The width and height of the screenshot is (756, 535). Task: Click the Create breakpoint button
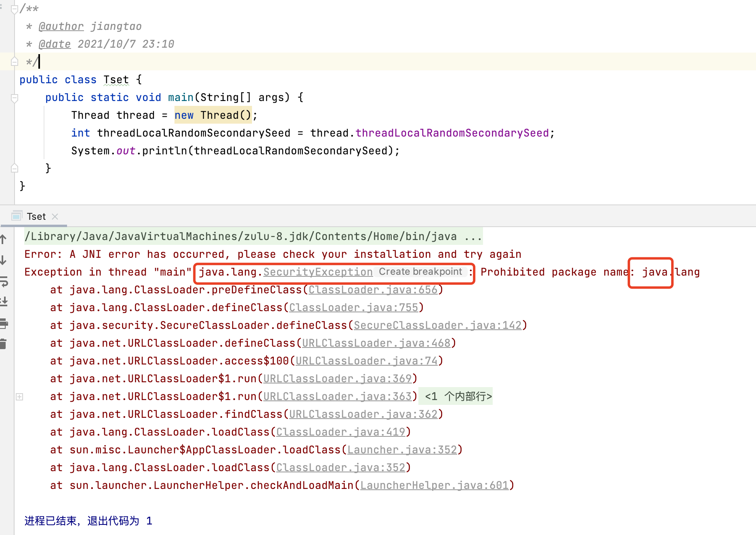click(420, 272)
